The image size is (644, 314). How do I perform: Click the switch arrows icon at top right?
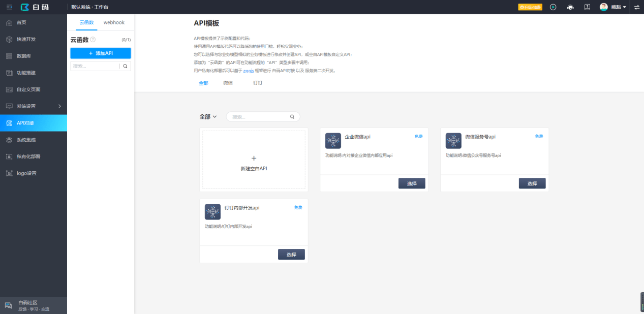637,7
